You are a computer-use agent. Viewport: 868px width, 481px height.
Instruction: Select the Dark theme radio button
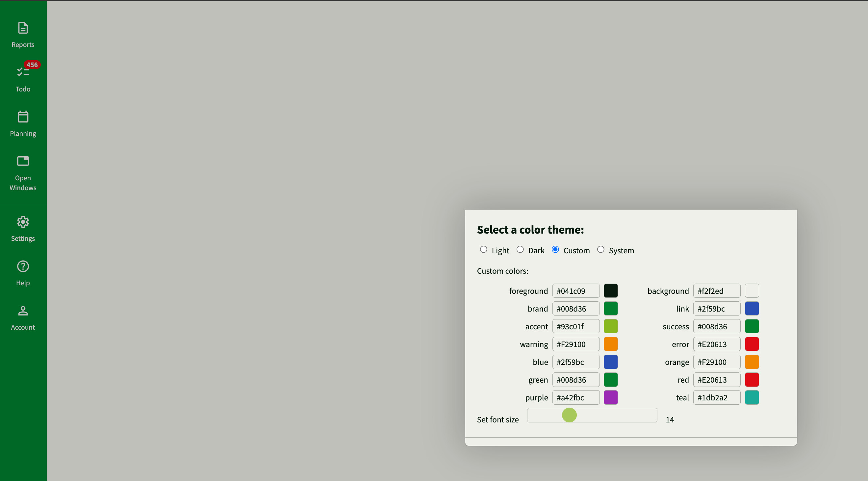tap(520, 250)
